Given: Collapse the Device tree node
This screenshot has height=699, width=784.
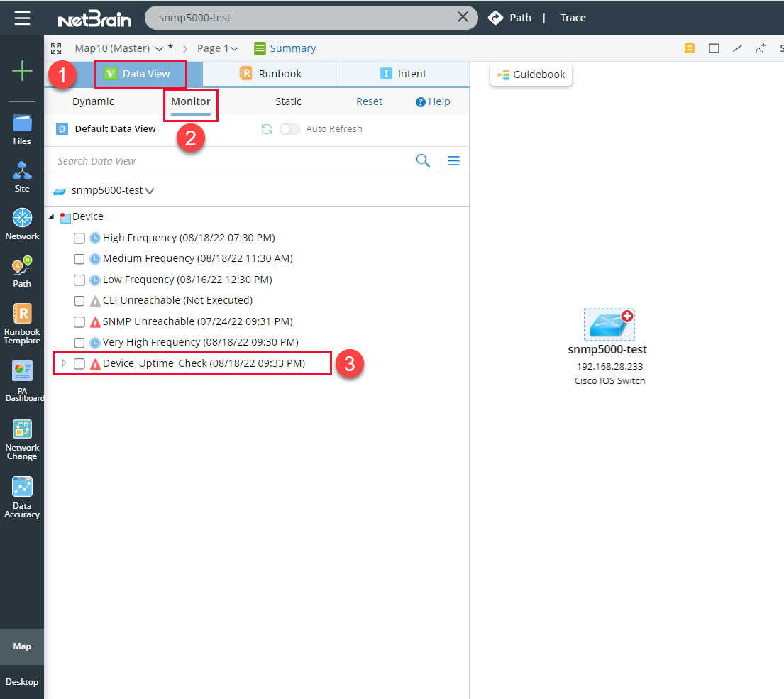Looking at the screenshot, I should 50,216.
